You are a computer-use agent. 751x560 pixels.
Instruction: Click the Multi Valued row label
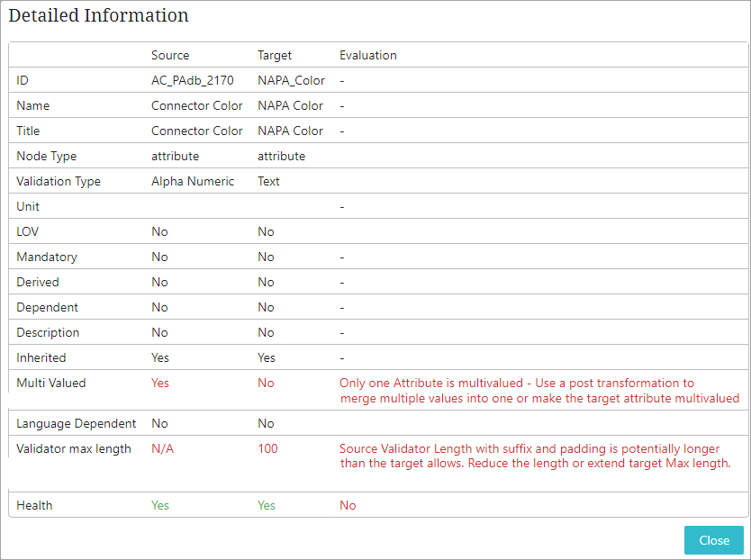(51, 383)
